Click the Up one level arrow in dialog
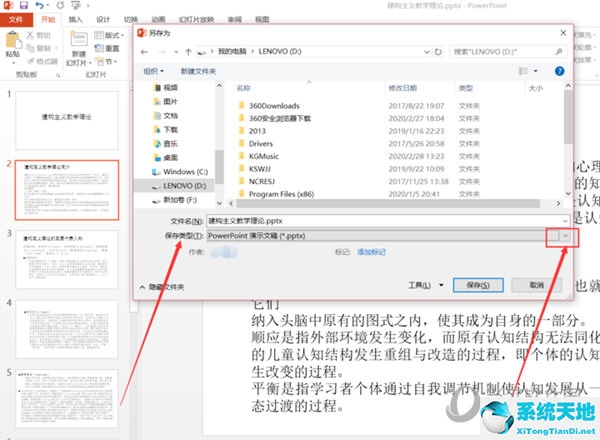 click(x=188, y=52)
